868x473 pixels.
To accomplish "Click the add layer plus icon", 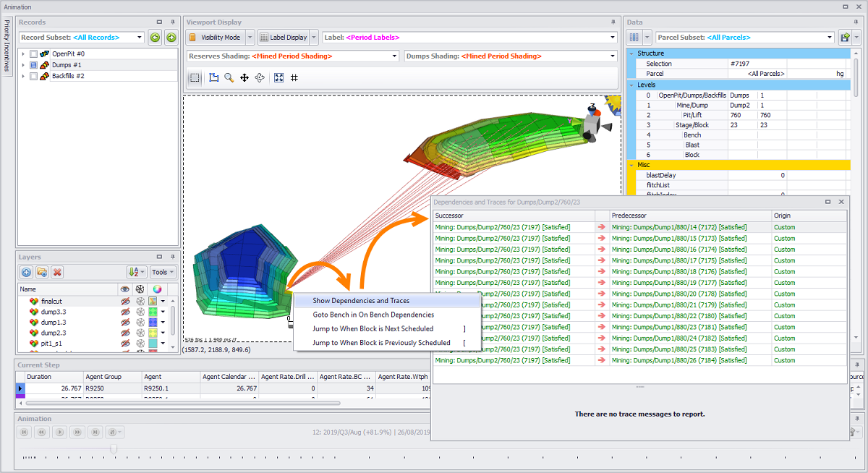I will pos(26,273).
